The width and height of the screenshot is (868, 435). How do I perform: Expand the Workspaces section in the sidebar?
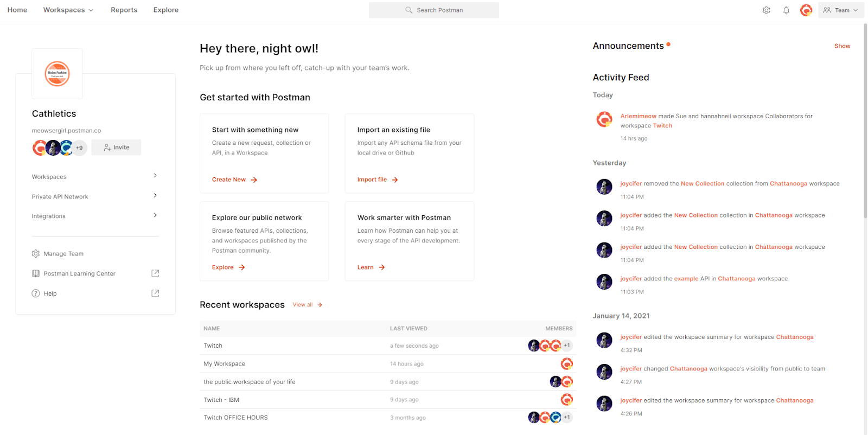(155, 176)
